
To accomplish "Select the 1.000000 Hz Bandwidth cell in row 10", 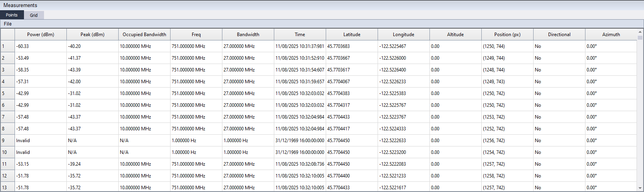I will [x=248, y=152].
